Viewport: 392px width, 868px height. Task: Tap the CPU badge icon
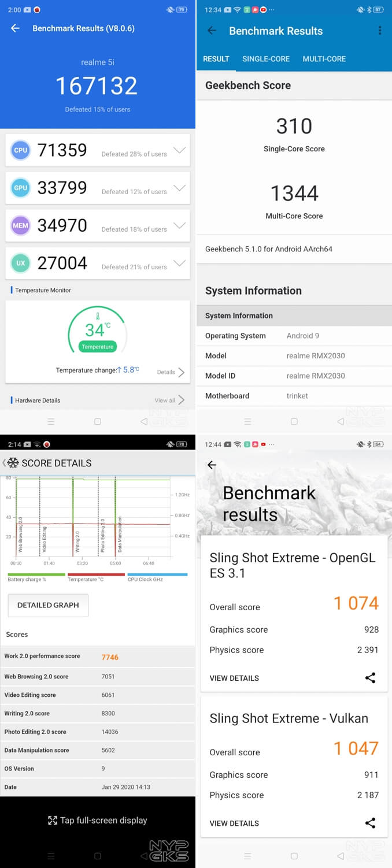point(21,150)
